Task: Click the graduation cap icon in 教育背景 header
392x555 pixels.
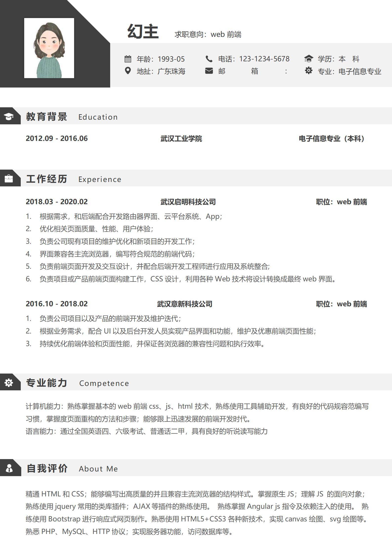Action: (x=9, y=116)
